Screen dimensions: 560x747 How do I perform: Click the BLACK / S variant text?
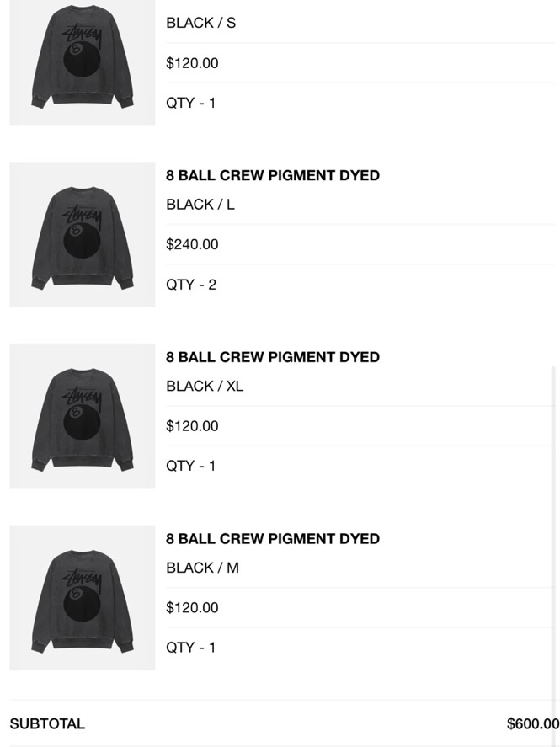click(x=201, y=24)
